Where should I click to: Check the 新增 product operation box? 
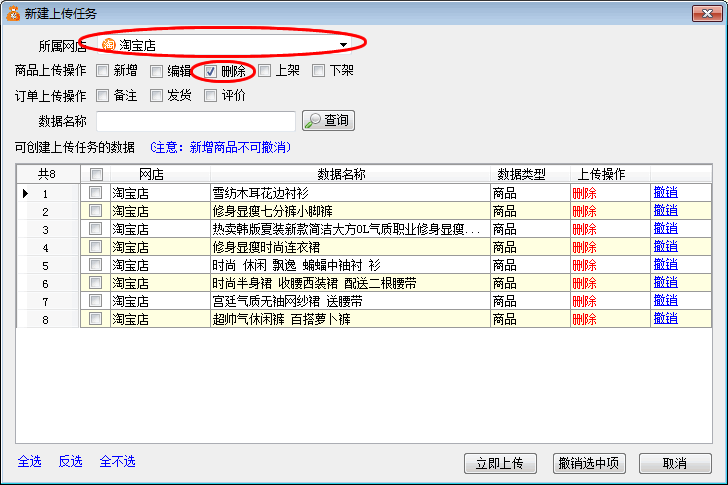click(103, 71)
